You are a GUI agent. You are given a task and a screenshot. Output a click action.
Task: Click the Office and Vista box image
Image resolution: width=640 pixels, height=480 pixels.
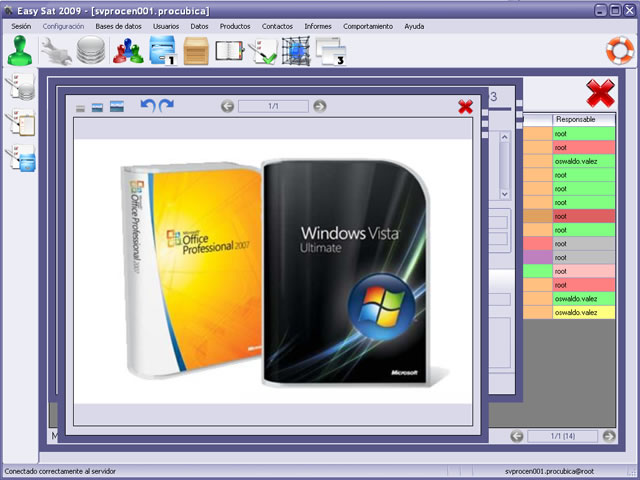click(273, 272)
